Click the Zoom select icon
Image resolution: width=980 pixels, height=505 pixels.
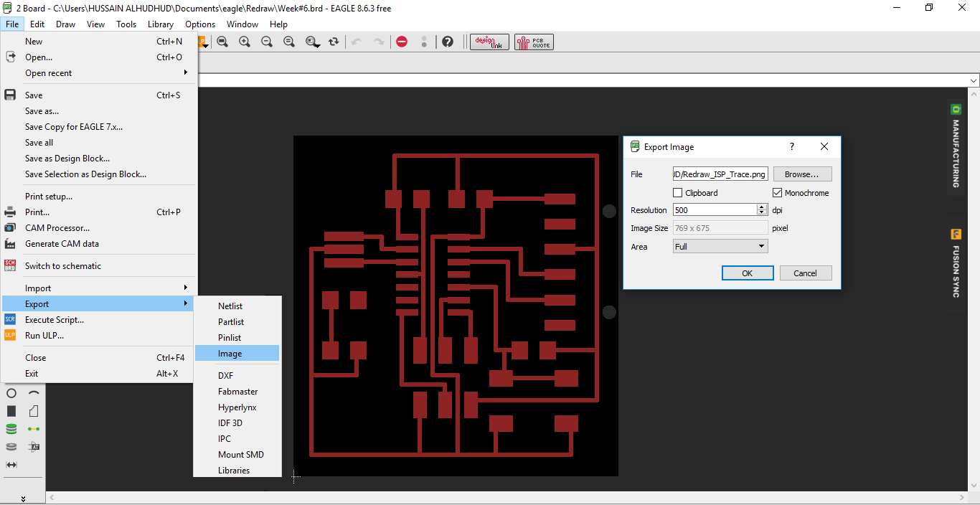(x=312, y=42)
